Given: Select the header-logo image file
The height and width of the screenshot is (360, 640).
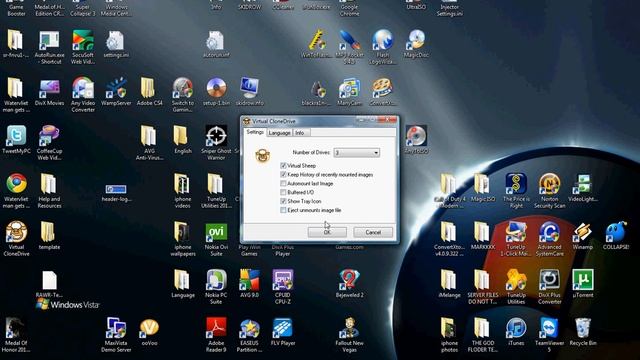Looking at the screenshot, I should click(x=116, y=193).
